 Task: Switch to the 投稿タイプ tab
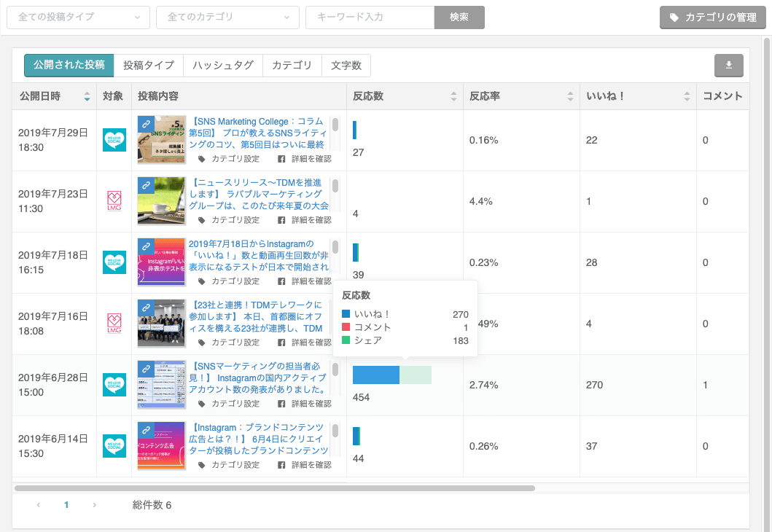[x=148, y=65]
